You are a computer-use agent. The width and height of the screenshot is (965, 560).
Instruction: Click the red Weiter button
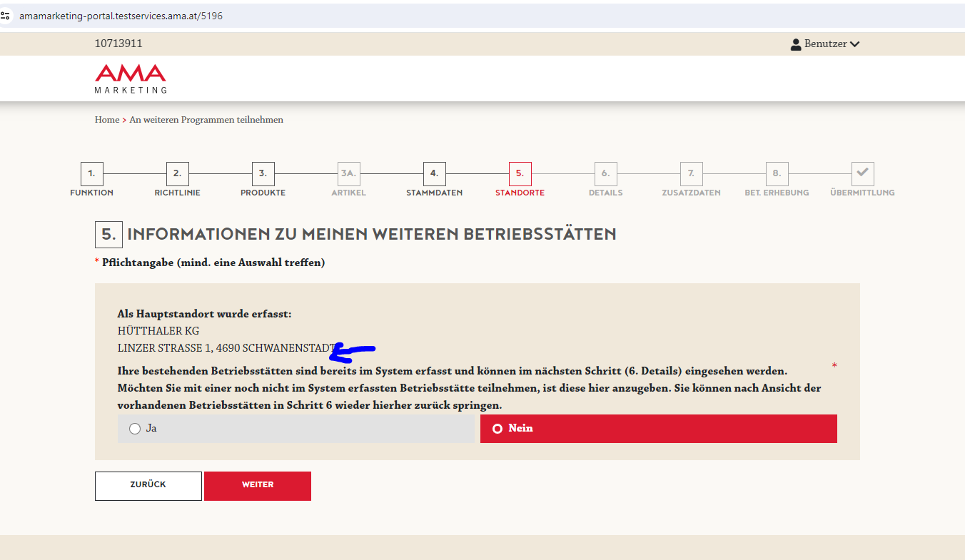pyautogui.click(x=258, y=485)
